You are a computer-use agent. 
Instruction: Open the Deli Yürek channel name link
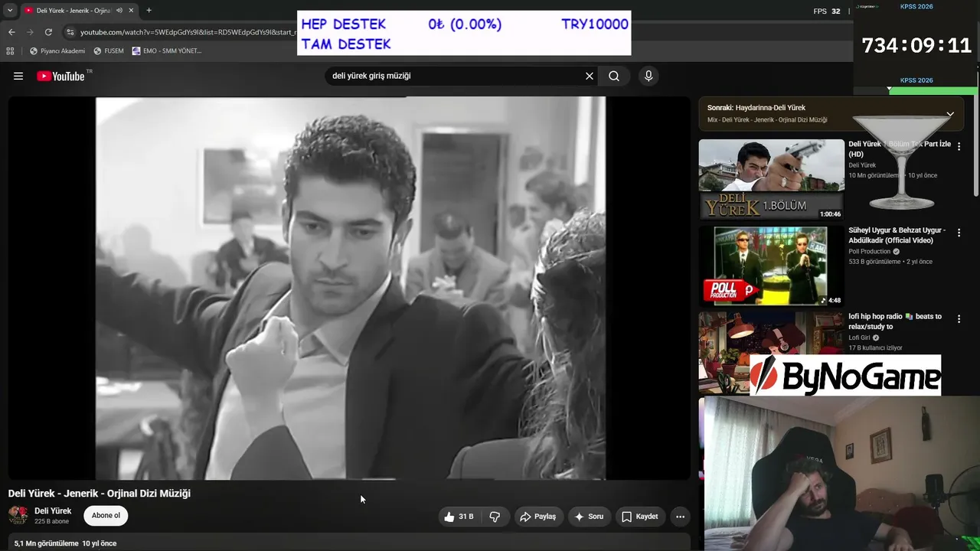coord(53,511)
